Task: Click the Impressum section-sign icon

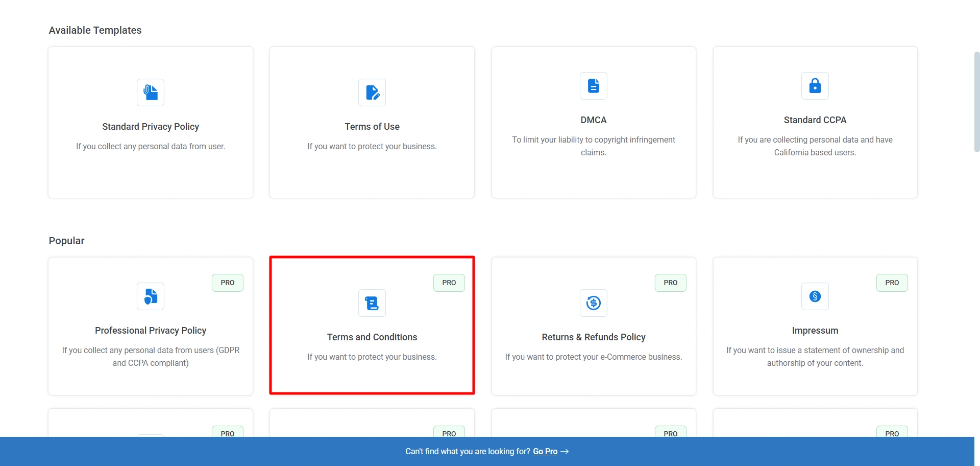Action: tap(815, 296)
